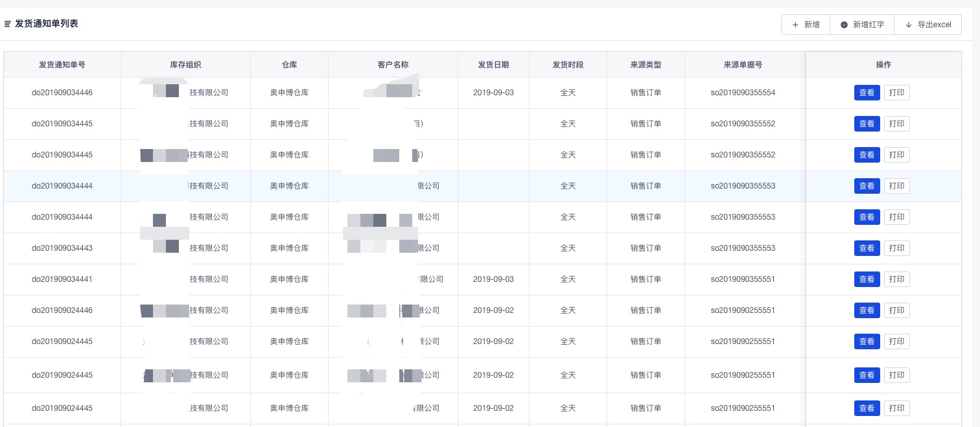Click date 2019-09-03 in row do201909034446
980x427 pixels.
click(x=493, y=93)
